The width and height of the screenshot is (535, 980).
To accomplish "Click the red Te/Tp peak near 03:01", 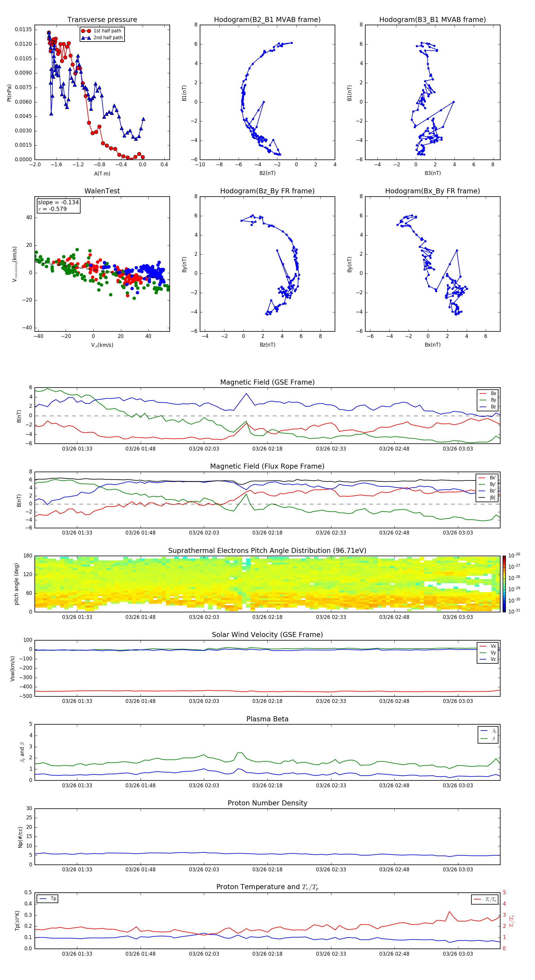I will [x=449, y=911].
